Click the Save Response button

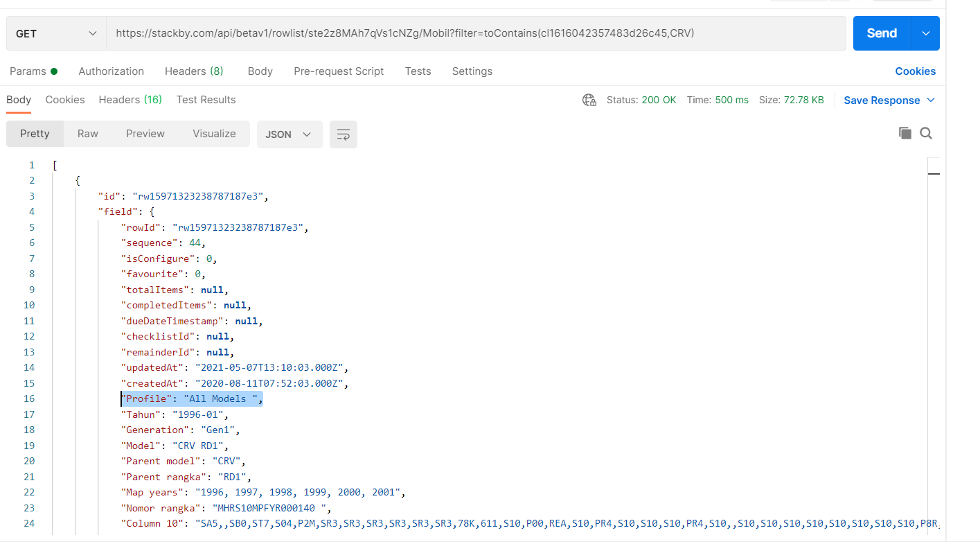pos(882,100)
